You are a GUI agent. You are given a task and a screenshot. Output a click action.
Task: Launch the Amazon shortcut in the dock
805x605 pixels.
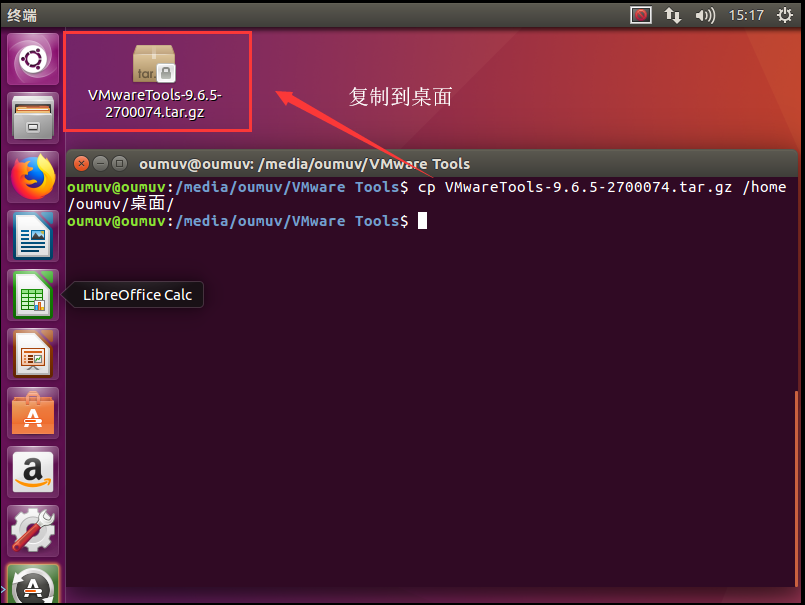(33, 472)
